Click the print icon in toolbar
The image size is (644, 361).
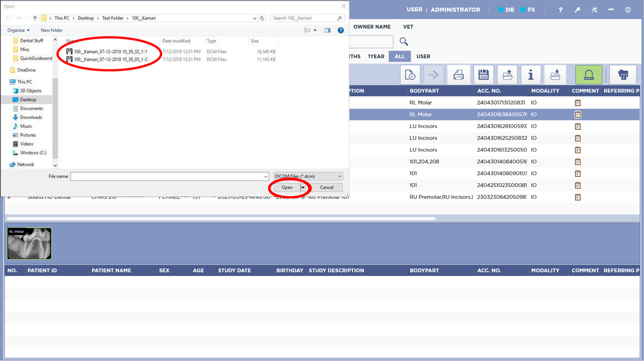pyautogui.click(x=458, y=75)
